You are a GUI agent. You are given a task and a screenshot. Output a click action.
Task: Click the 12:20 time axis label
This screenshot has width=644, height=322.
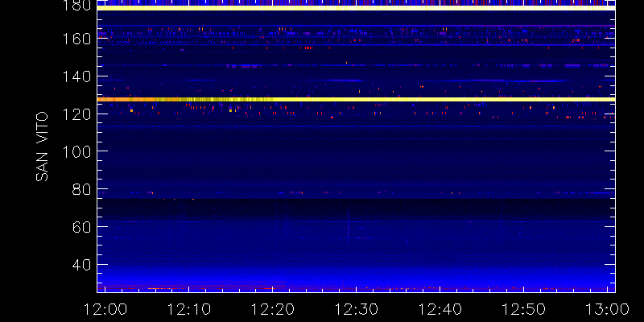pyautogui.click(x=272, y=309)
